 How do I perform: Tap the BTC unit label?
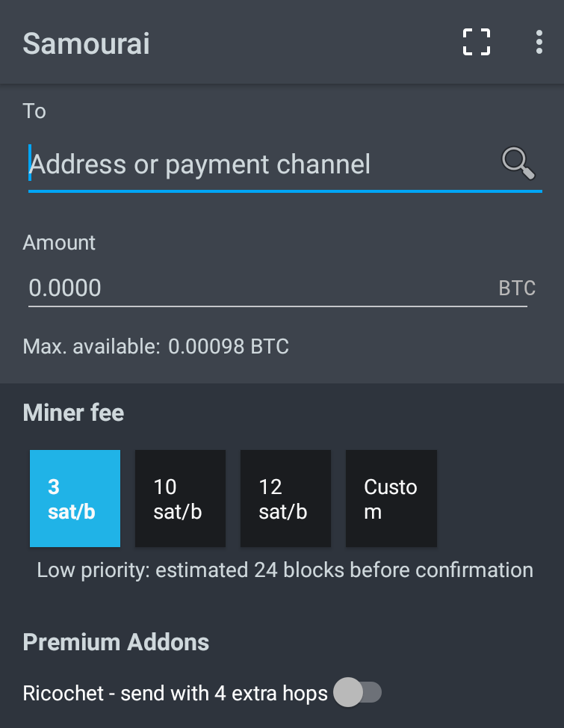[x=517, y=289]
